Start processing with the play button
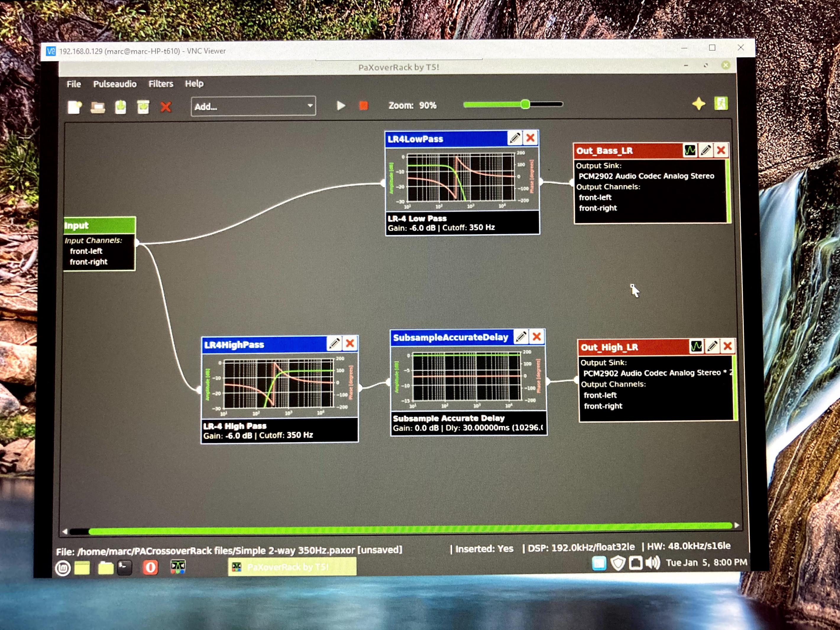Screen dimensions: 840x630 [x=341, y=106]
